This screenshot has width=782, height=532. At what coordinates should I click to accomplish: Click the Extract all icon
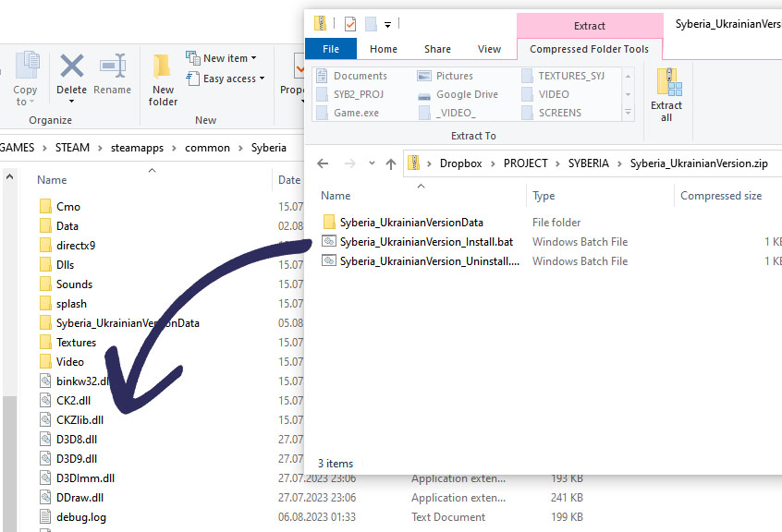coord(669,82)
